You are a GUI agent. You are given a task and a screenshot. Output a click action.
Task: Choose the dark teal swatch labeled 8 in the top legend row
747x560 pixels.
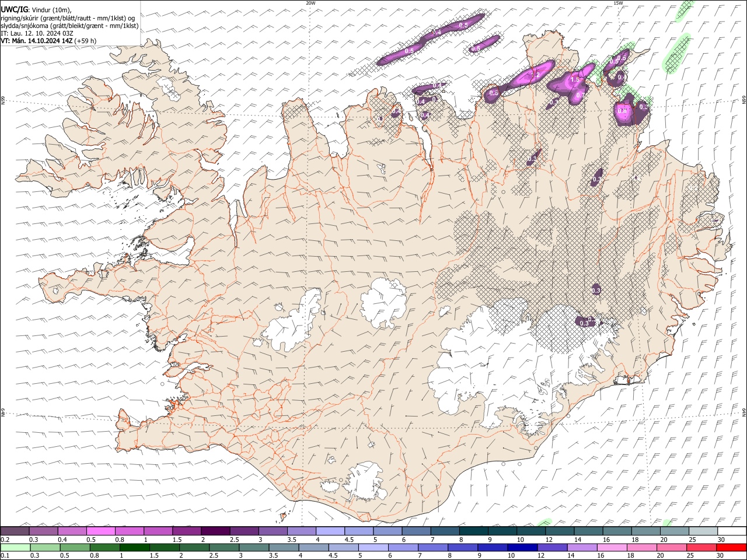coord(474,531)
